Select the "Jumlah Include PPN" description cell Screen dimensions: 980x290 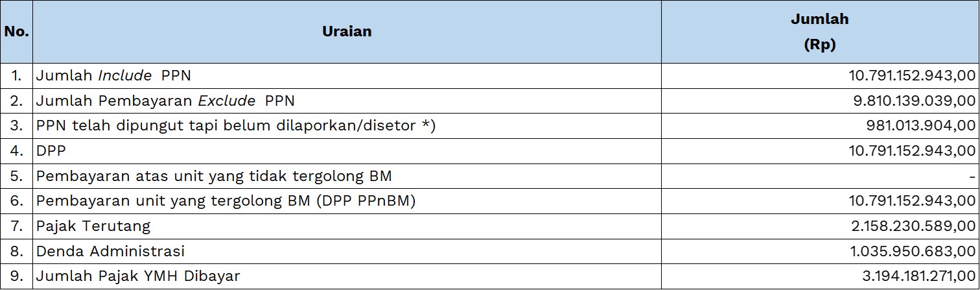coord(113,76)
